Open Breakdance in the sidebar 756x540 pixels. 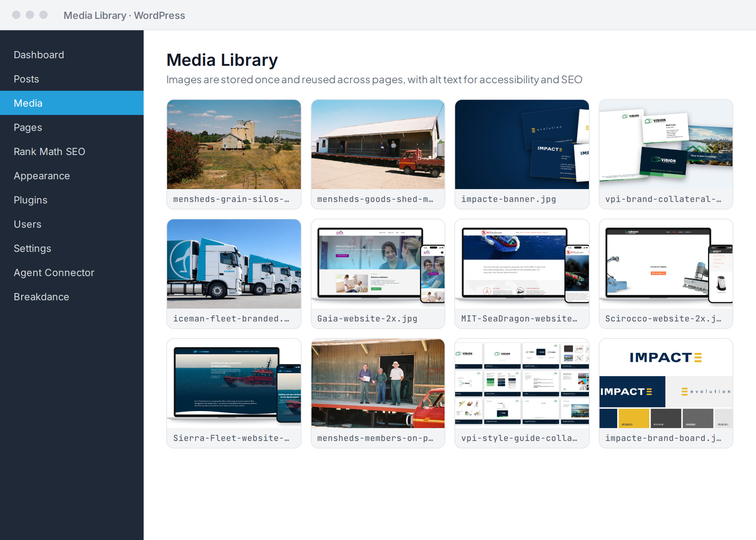click(x=72, y=297)
